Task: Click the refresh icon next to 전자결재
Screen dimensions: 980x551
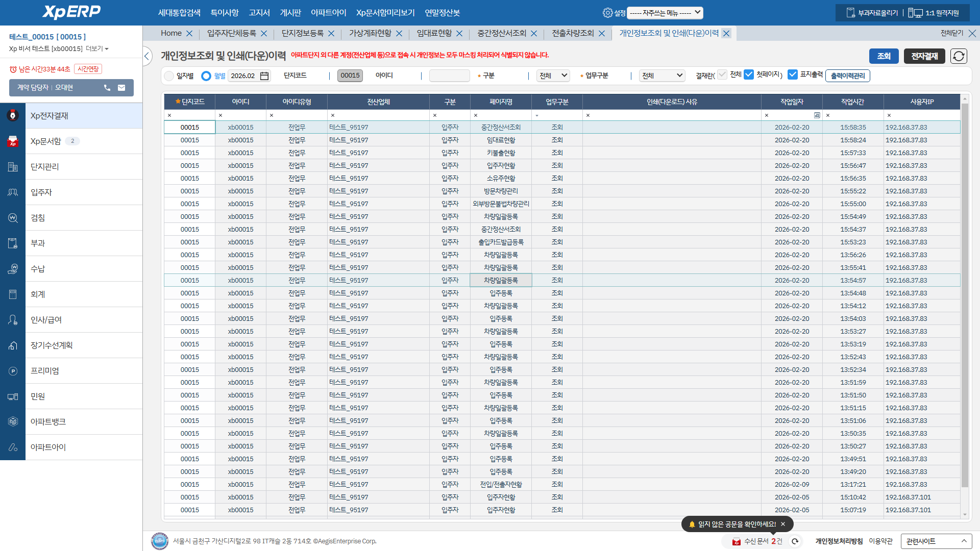Action: coord(959,56)
